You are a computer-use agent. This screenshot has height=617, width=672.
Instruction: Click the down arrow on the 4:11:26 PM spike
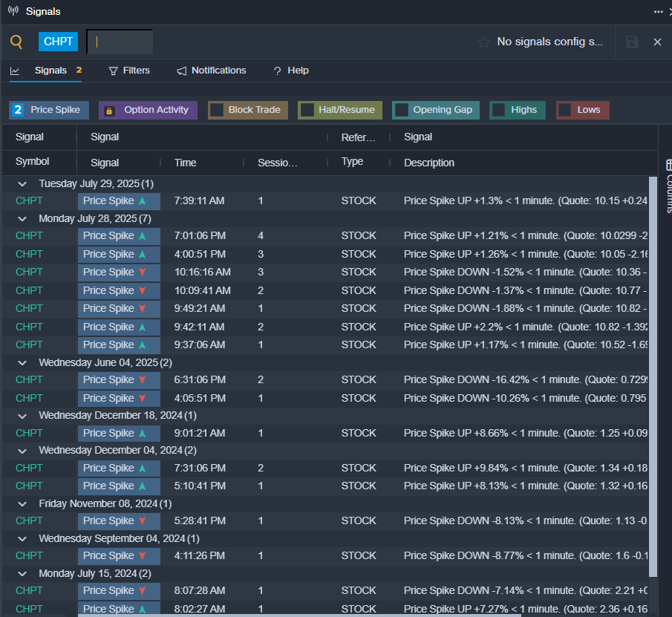coord(143,555)
